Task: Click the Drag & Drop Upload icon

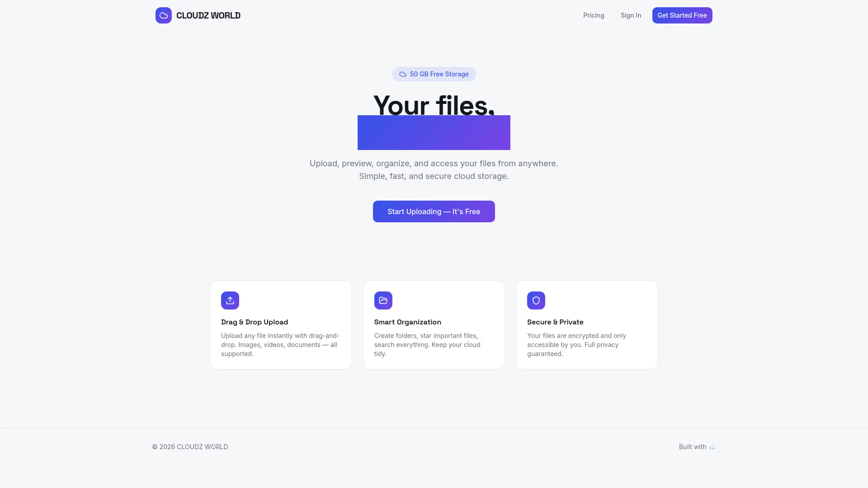Action: 230,300
